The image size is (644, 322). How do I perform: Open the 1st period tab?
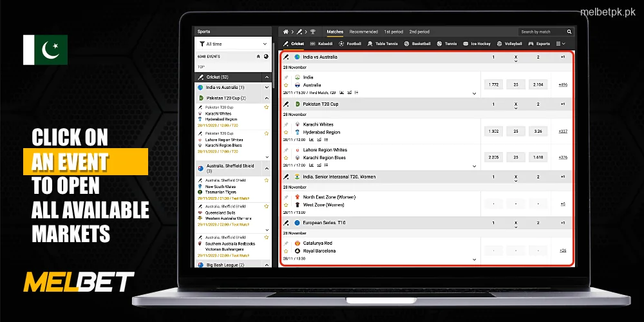point(393,32)
